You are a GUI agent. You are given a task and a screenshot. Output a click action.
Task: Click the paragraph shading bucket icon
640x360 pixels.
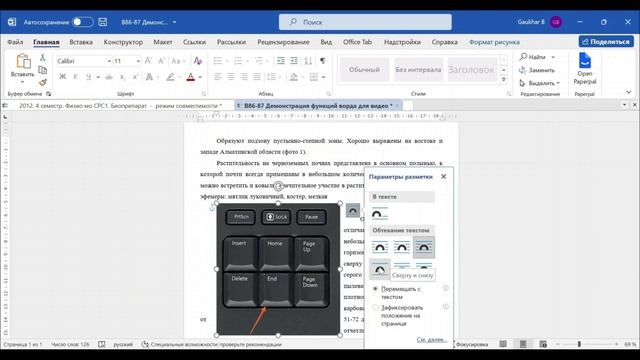point(293,77)
